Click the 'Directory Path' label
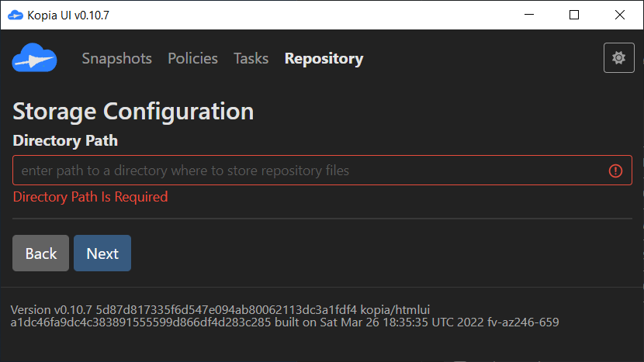This screenshot has height=362, width=644. 65,141
